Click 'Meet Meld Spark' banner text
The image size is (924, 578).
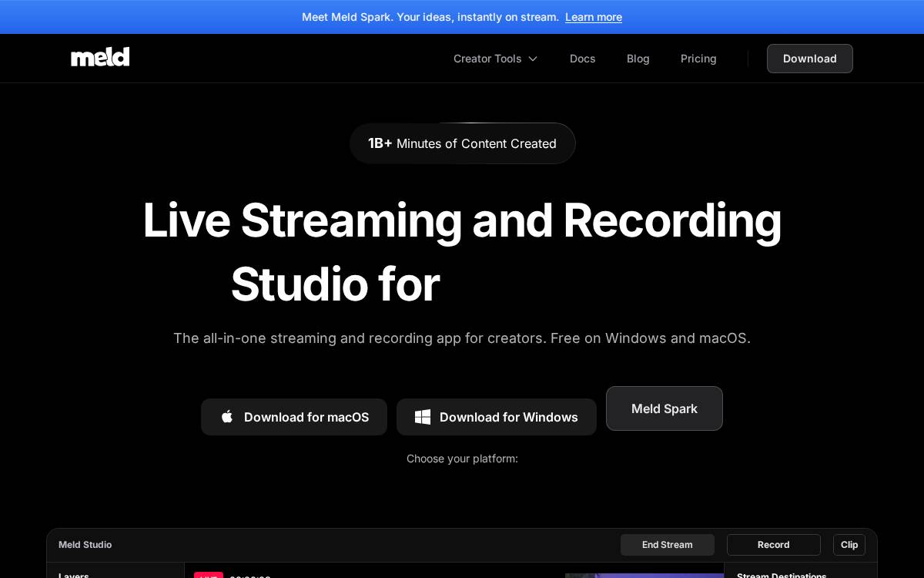(430, 17)
